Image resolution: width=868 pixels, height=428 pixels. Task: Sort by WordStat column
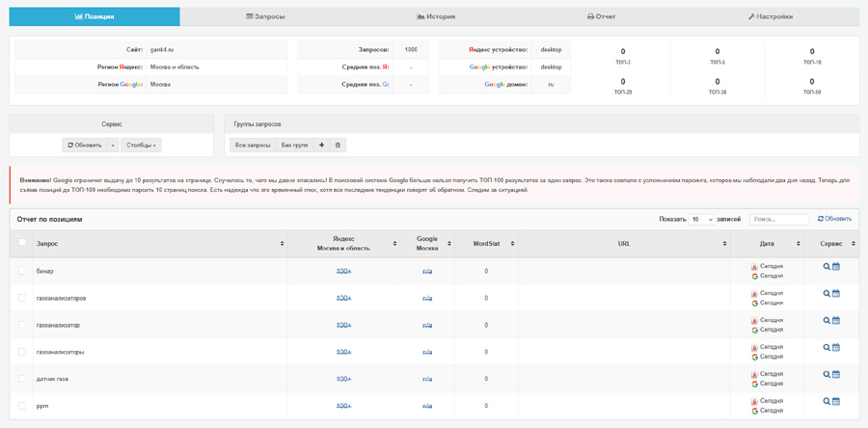pos(487,243)
